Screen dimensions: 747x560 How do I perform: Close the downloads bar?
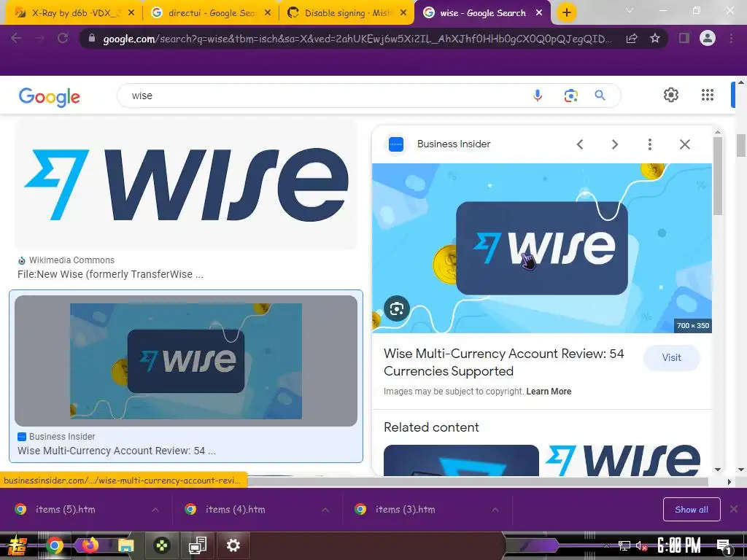click(734, 510)
